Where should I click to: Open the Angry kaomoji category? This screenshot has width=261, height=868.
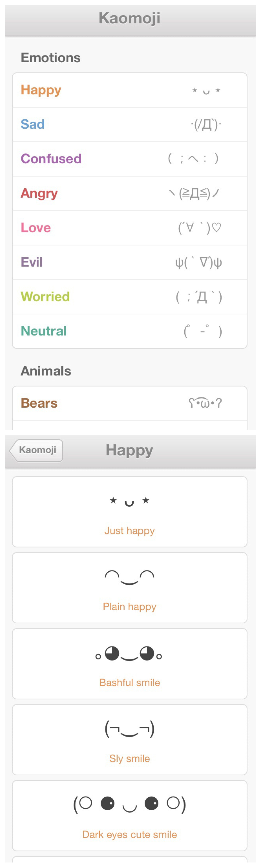(130, 193)
